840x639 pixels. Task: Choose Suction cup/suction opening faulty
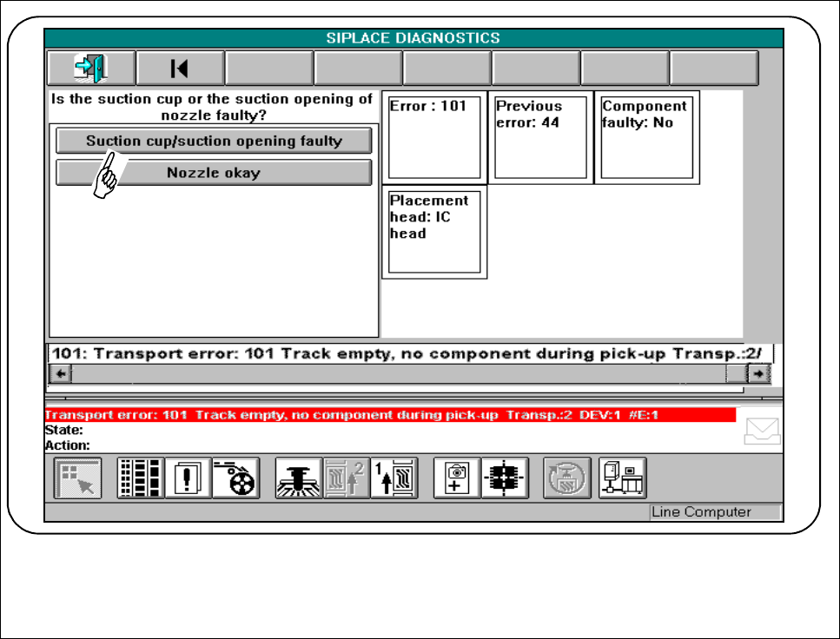point(214,141)
